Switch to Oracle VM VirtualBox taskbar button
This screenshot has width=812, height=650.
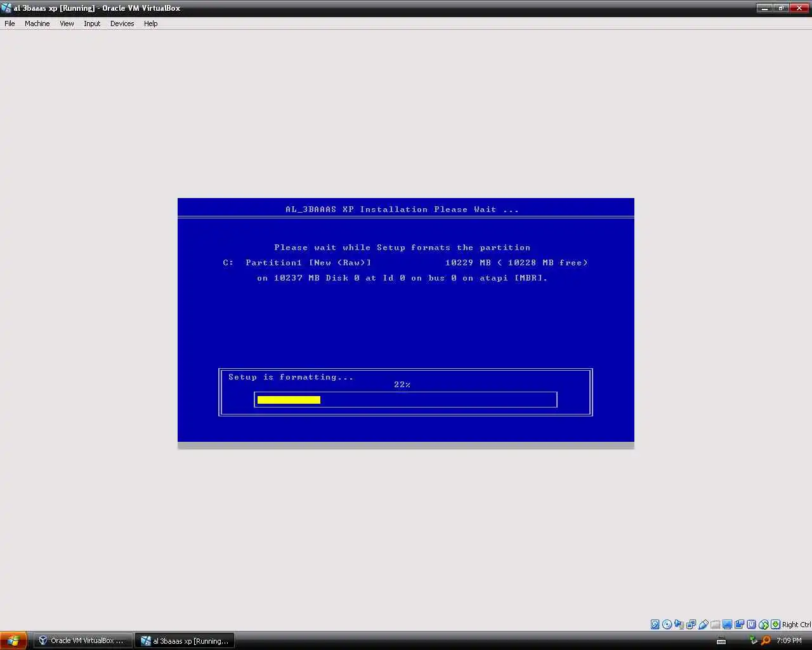coord(82,640)
